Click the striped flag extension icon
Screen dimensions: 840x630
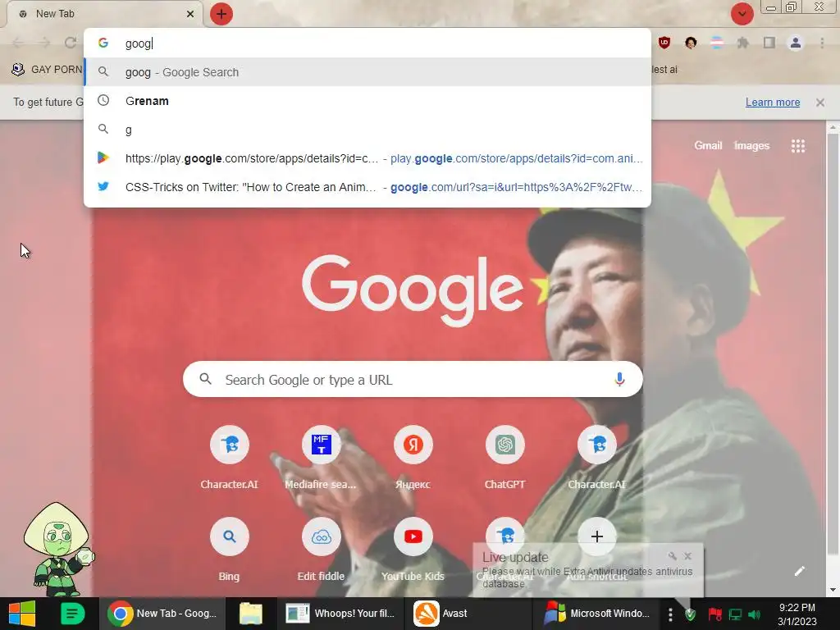point(717,43)
